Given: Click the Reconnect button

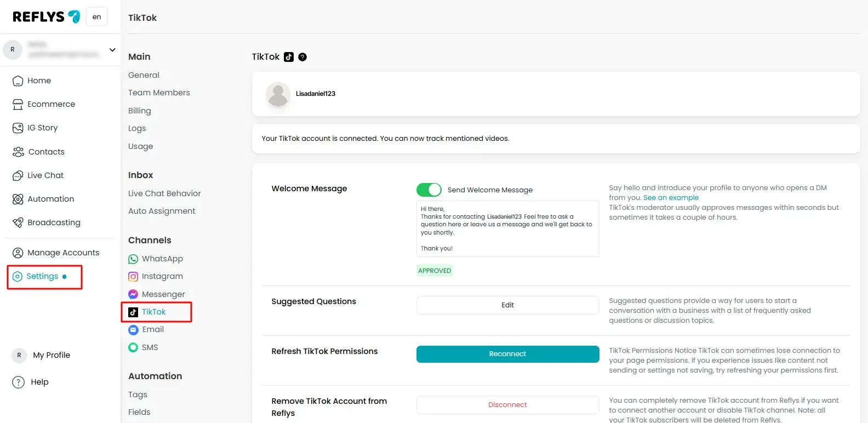Looking at the screenshot, I should [x=507, y=354].
